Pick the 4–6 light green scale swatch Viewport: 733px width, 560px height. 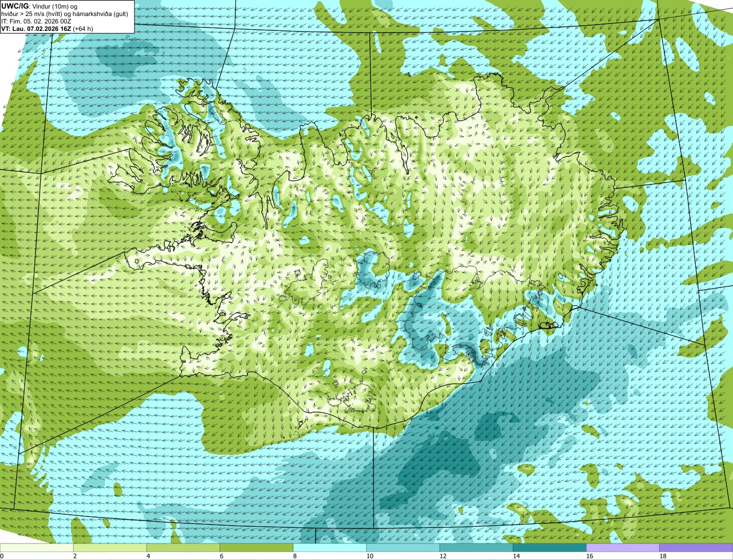pos(184,548)
